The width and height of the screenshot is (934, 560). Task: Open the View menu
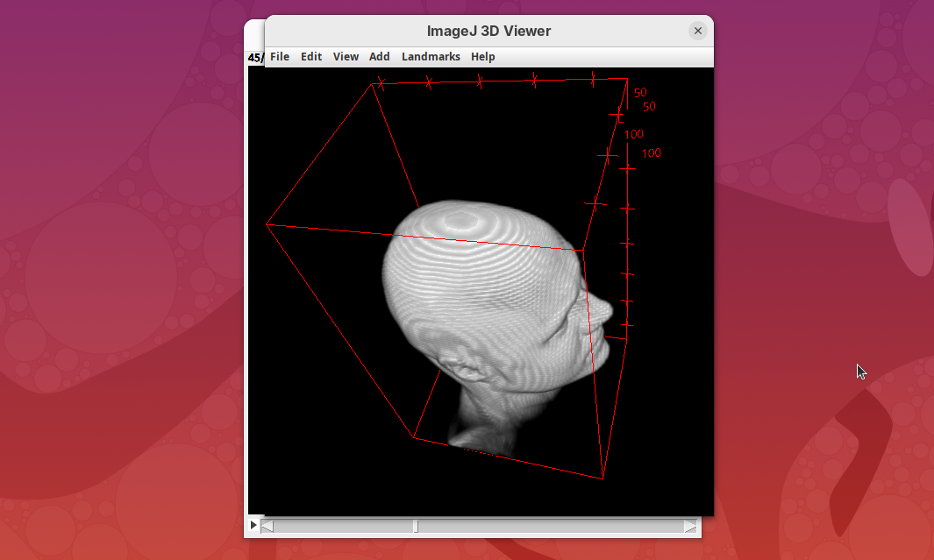tap(346, 57)
